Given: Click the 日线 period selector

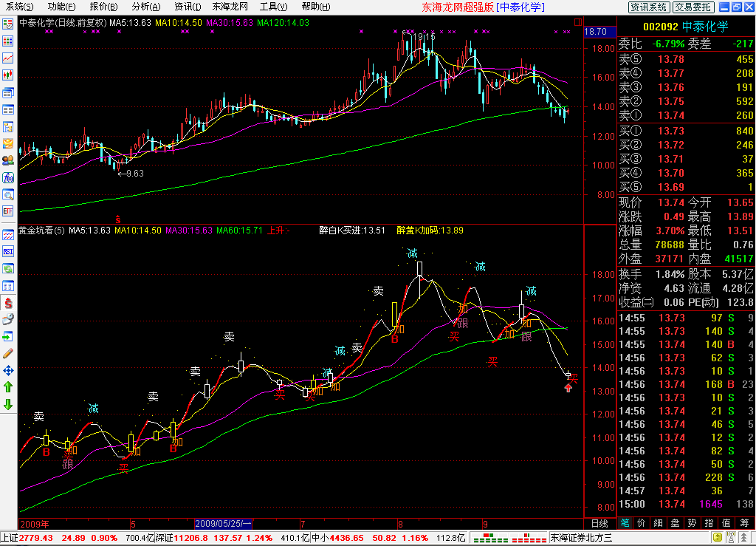Looking at the screenshot, I should (x=599, y=523).
